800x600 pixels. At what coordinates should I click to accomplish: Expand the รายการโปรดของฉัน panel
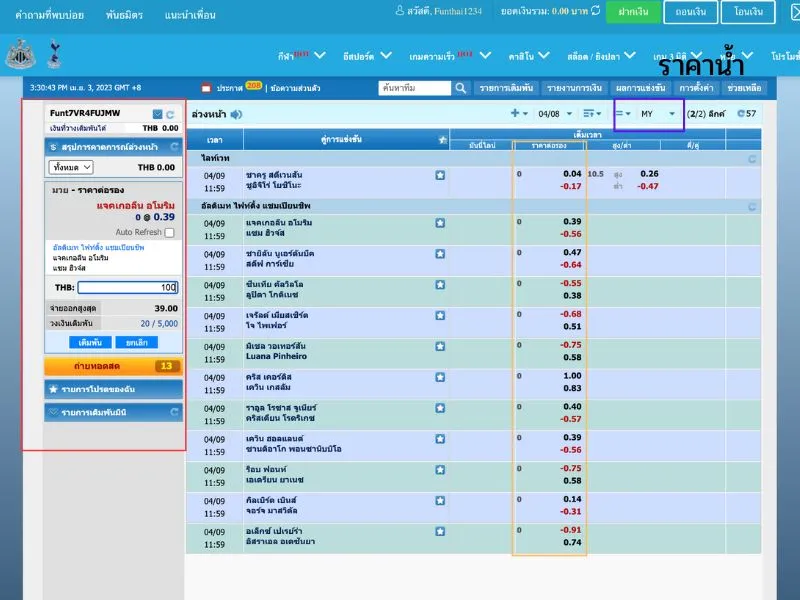[113, 389]
